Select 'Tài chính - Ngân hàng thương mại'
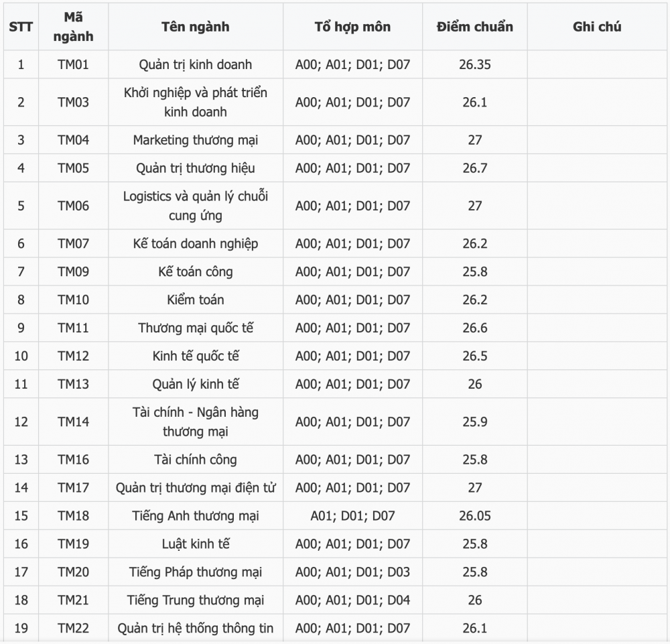Screen dimensions: 670x644 click(x=195, y=422)
